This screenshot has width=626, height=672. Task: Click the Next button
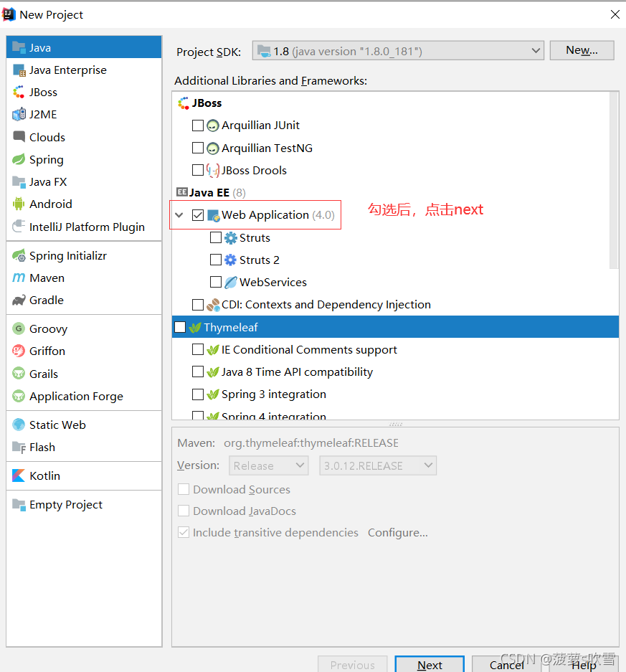click(430, 665)
